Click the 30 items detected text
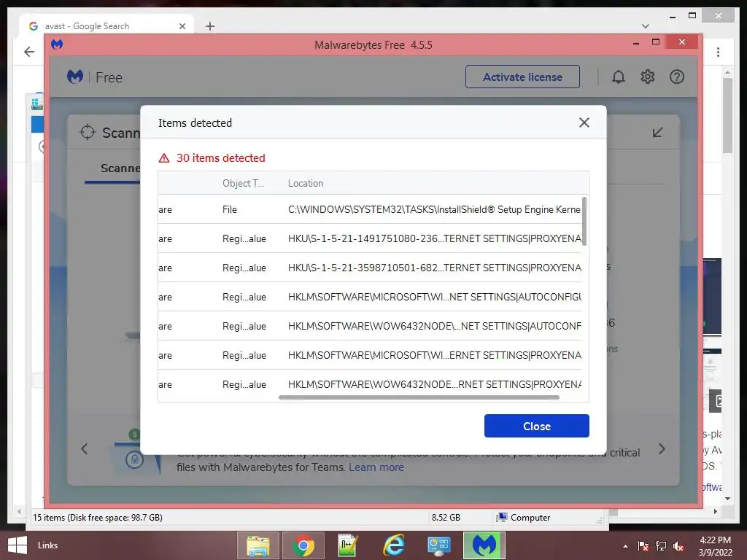Screen dimensions: 747x560 click(220, 158)
